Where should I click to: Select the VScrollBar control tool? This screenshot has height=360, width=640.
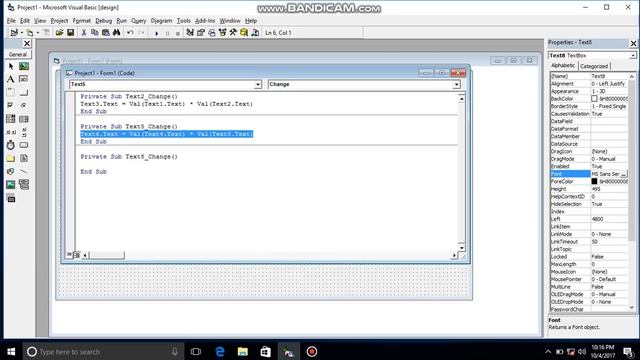pyautogui.click(x=24, y=132)
